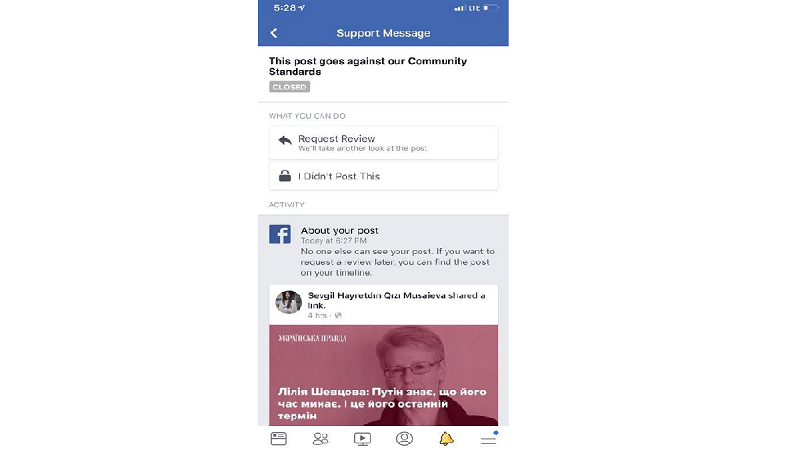Click the CLOSED status badge
Viewport: 800px width, 464px height.
coord(289,87)
